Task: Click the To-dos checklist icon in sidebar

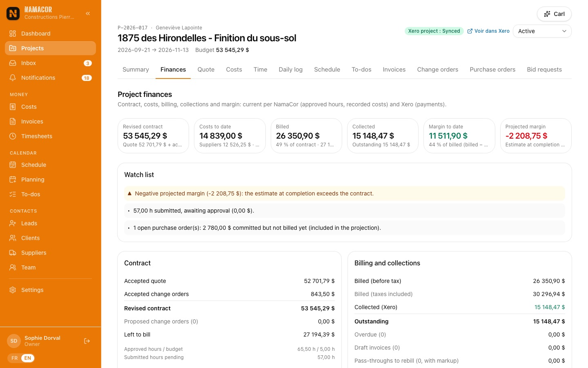Action: (x=13, y=194)
